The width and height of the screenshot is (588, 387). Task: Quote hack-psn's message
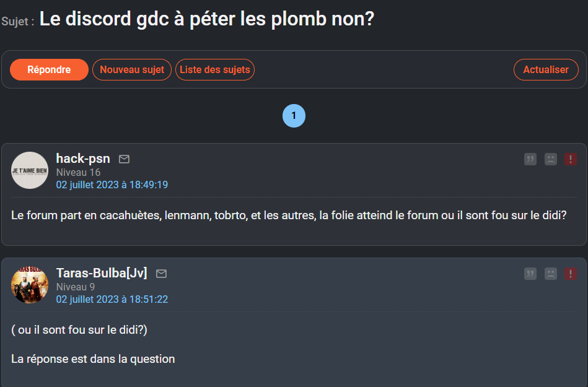pyautogui.click(x=530, y=159)
